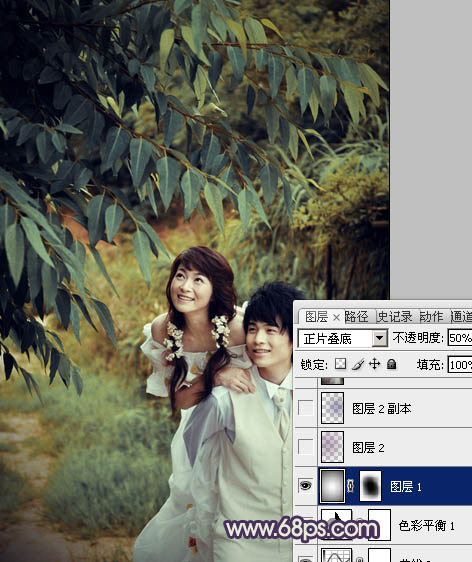Click the chain link icon on 图层 1
This screenshot has width=472, height=562.
tap(351, 486)
